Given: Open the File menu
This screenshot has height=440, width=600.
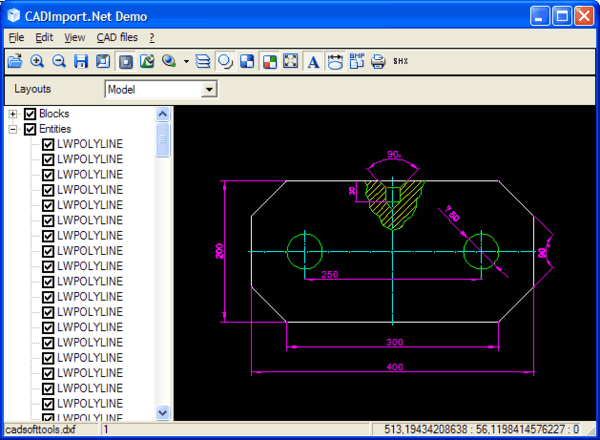Looking at the screenshot, I should pyautogui.click(x=16, y=37).
